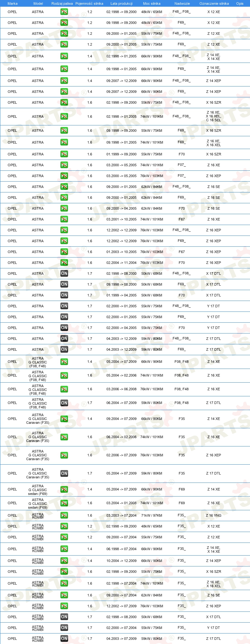Click petrol icon in Z 16 XE F07_ row
The height and width of the screenshot is (644, 250).
[64, 165]
